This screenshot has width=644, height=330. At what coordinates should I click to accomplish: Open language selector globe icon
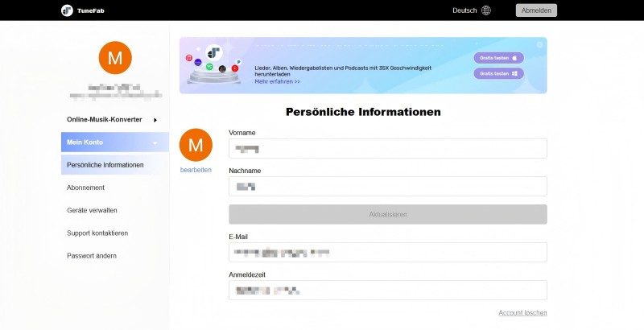486,10
